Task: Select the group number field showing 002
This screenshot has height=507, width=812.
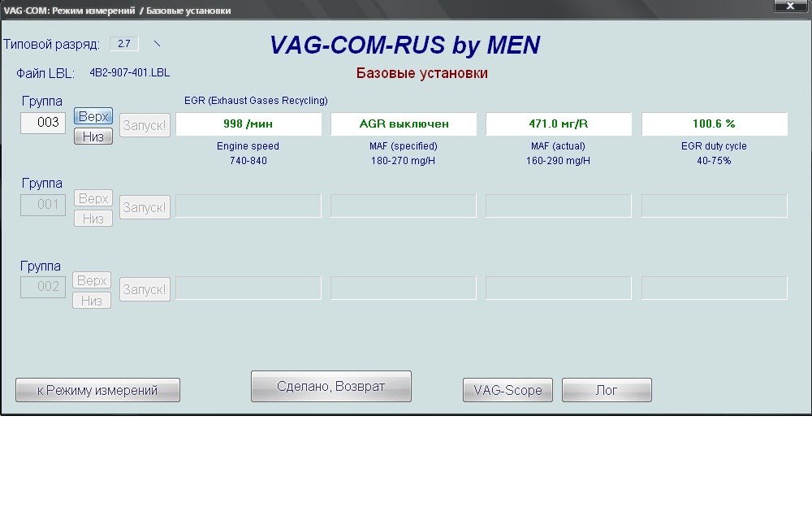Action: (x=43, y=287)
